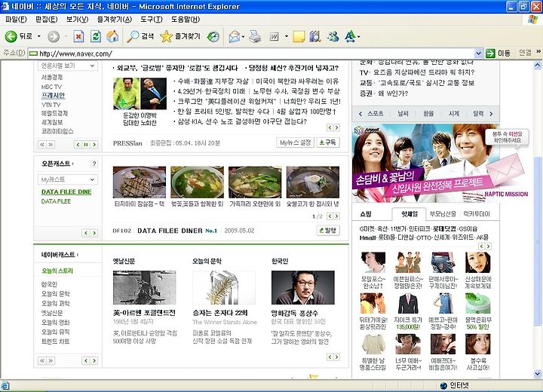Click the 연결 links toolbar label
This screenshot has width=543, height=392.
[x=525, y=53]
